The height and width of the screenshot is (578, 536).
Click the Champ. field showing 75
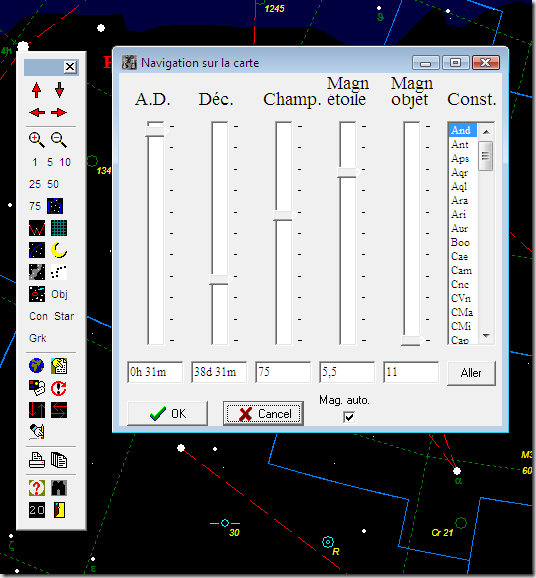pos(283,372)
